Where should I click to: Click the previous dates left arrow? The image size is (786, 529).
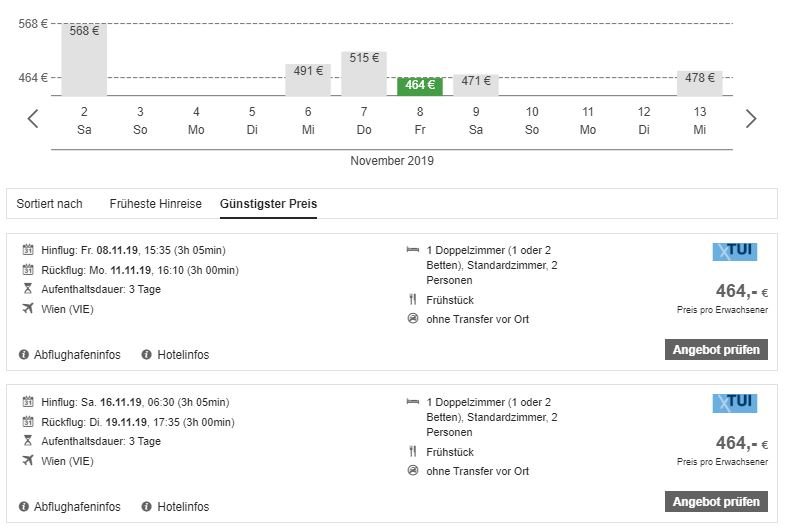[x=33, y=119]
